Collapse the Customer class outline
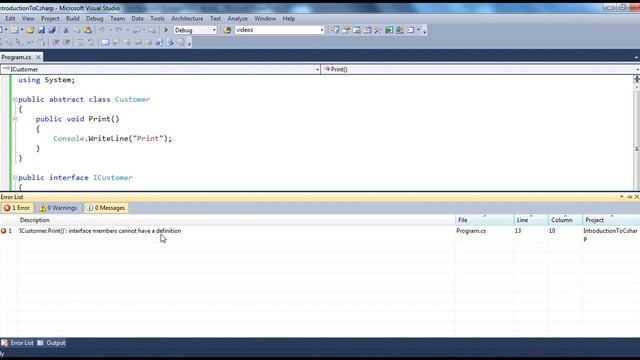640x360 pixels. pyautogui.click(x=15, y=99)
